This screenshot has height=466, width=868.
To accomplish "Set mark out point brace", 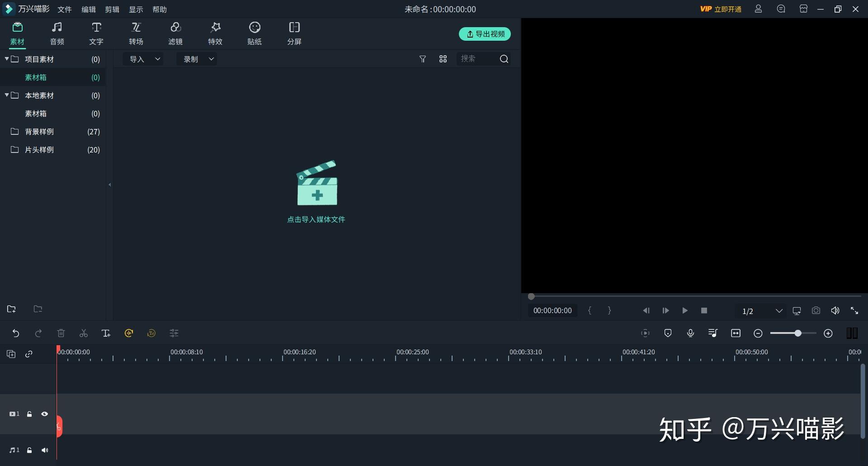I will pyautogui.click(x=609, y=311).
